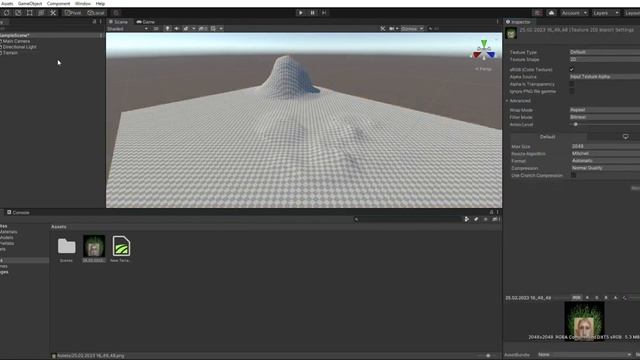The width and height of the screenshot is (640, 360).
Task: Toggle hidden objects visibility icon
Action: pos(203,29)
